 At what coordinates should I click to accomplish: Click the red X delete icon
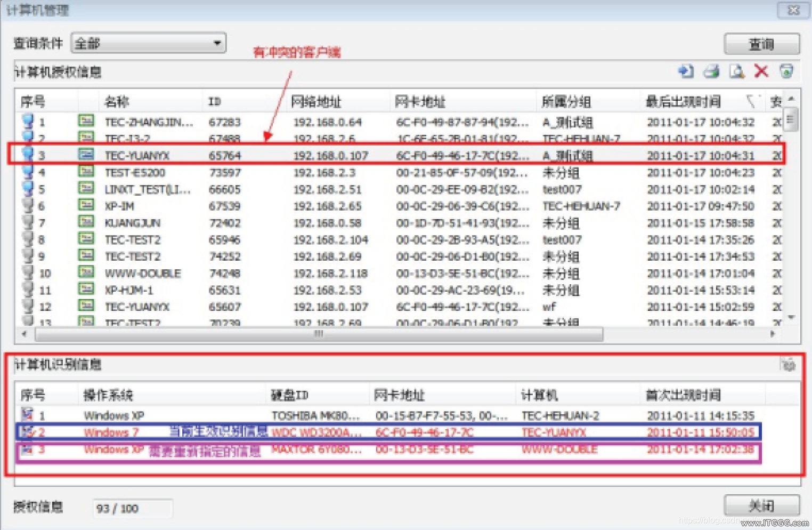(x=761, y=71)
